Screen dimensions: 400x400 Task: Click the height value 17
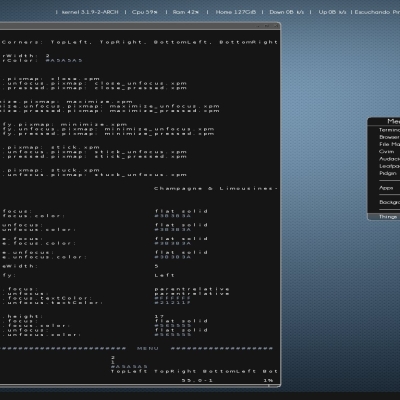click(159, 316)
